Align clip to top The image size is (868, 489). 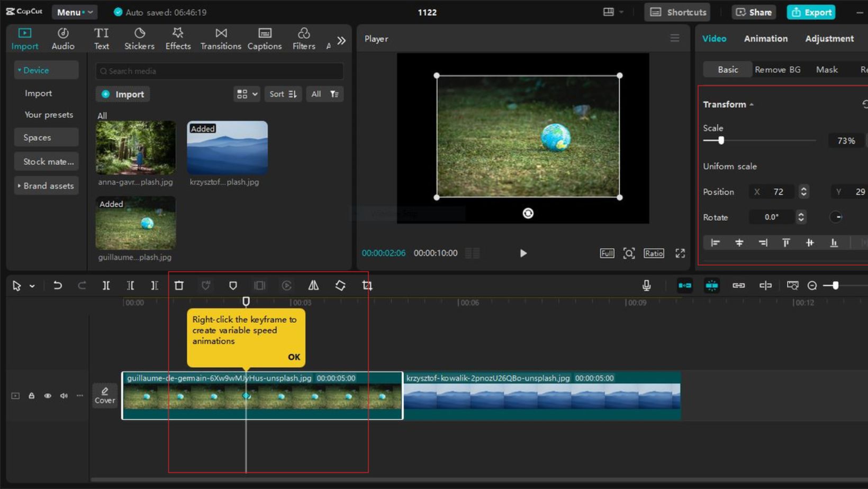tap(786, 243)
